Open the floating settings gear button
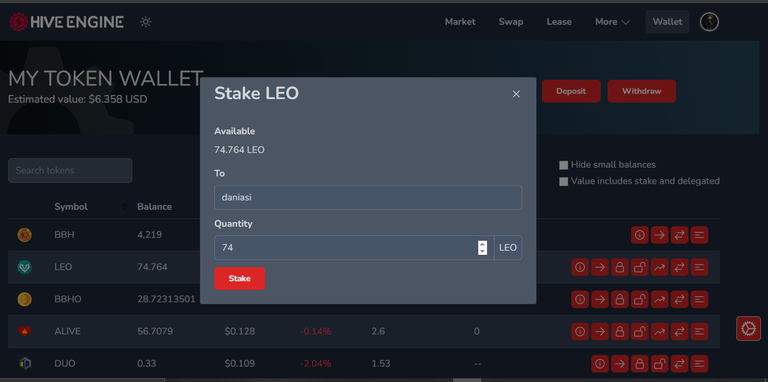 748,329
